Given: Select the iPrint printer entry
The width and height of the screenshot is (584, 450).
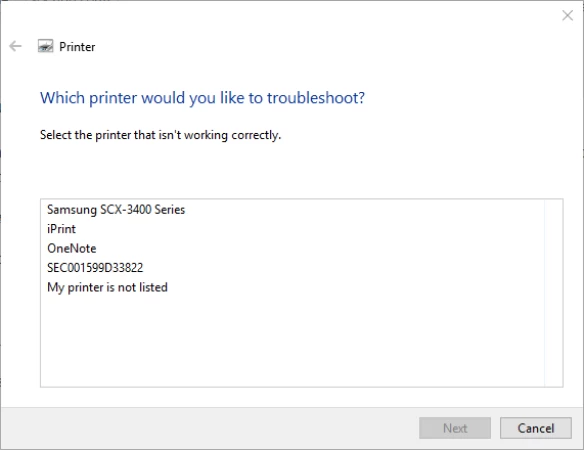Looking at the screenshot, I should (x=61, y=229).
